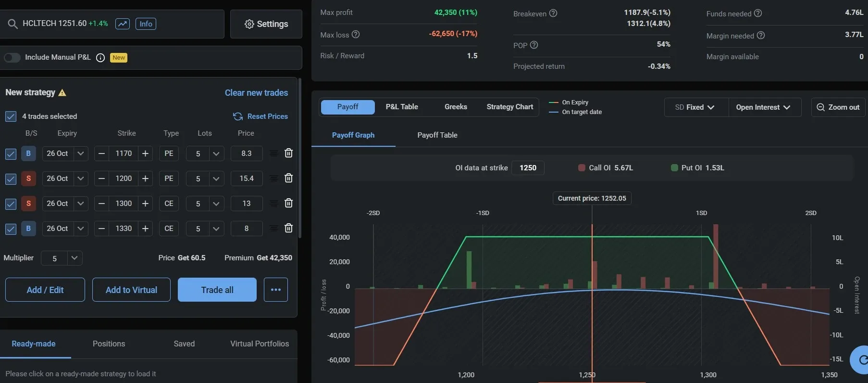Delete the 1200 PE trade with trash icon
The height and width of the screenshot is (383, 868).
click(288, 178)
